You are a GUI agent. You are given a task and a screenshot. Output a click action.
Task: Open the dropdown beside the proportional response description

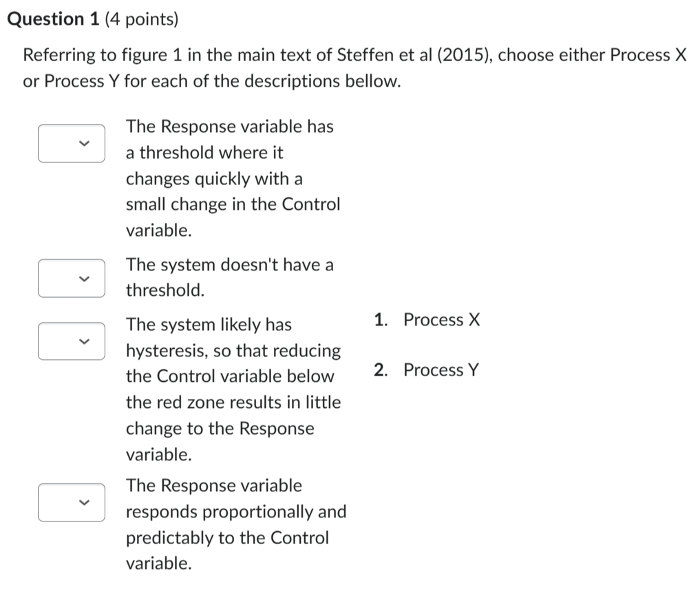(x=71, y=502)
